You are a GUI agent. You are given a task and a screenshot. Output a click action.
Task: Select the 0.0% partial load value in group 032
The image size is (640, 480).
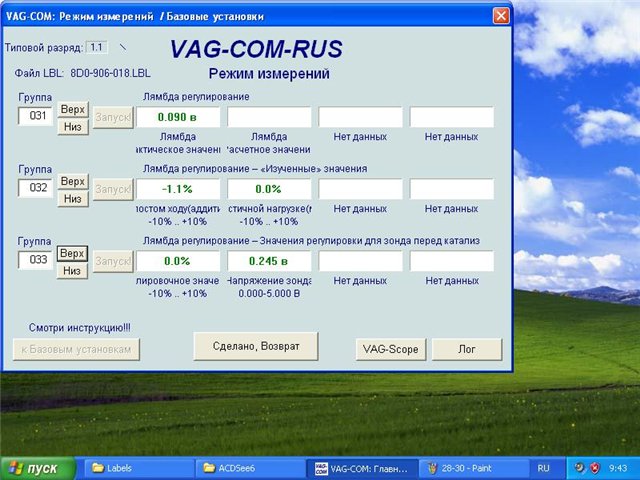tap(269, 189)
